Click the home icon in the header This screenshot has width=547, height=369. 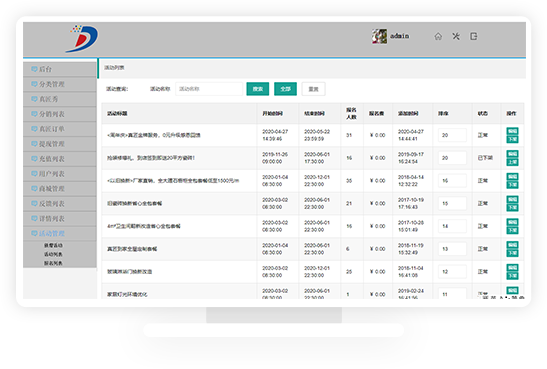click(438, 36)
